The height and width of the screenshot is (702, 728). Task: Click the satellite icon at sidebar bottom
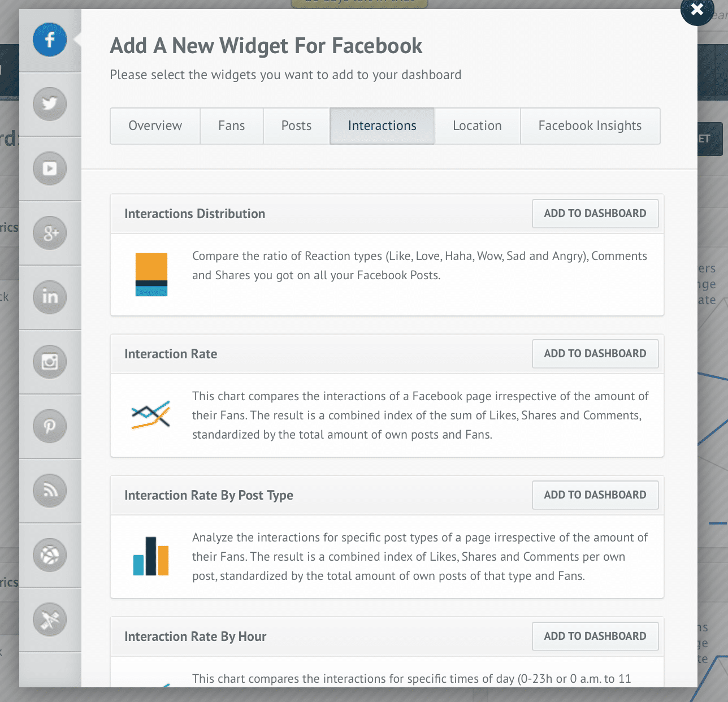[50, 619]
